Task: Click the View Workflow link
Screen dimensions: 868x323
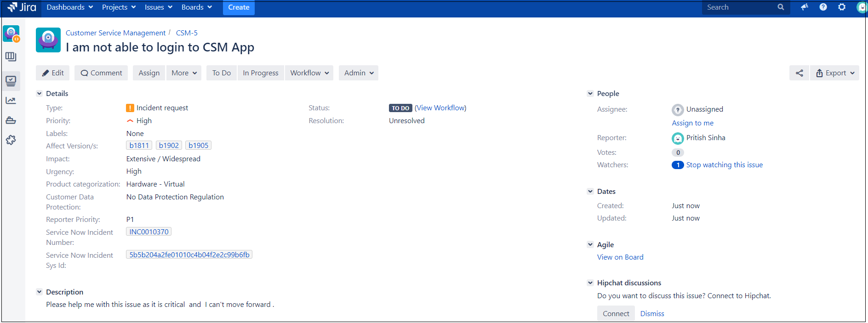Action: [x=440, y=108]
